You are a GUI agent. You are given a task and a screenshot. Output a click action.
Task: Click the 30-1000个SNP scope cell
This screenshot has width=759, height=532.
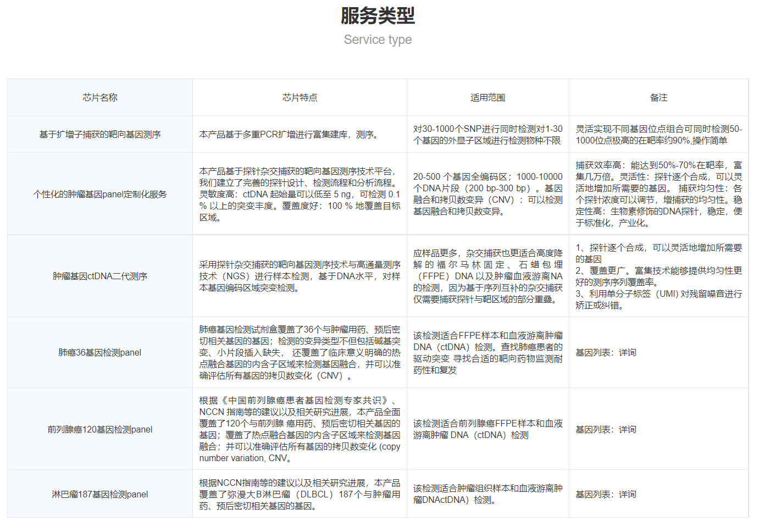pos(487,134)
